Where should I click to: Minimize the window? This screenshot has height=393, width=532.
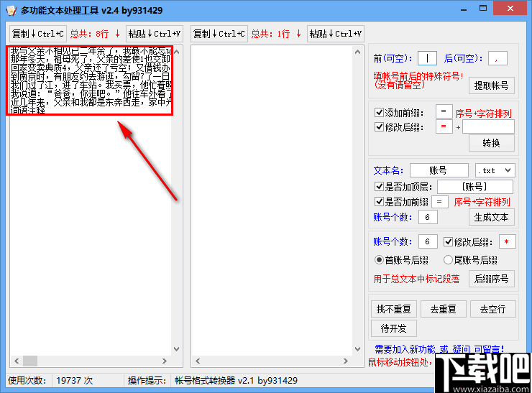click(x=464, y=9)
